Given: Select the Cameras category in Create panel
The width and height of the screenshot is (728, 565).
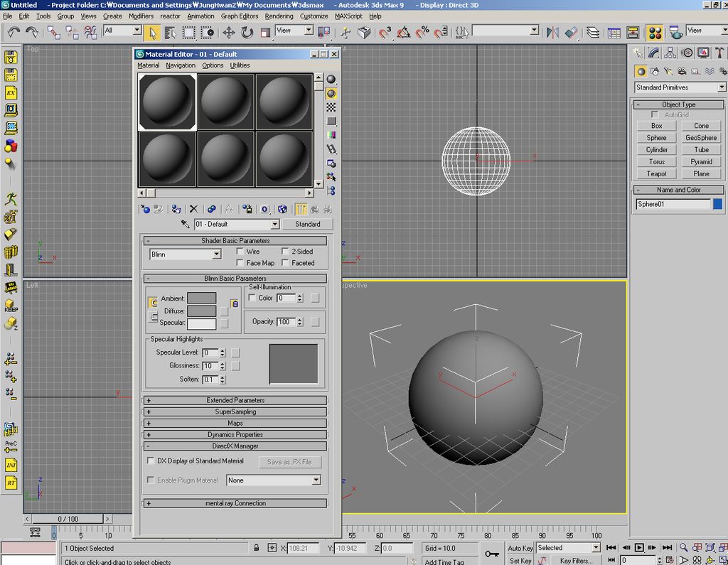Looking at the screenshot, I should tap(682, 72).
